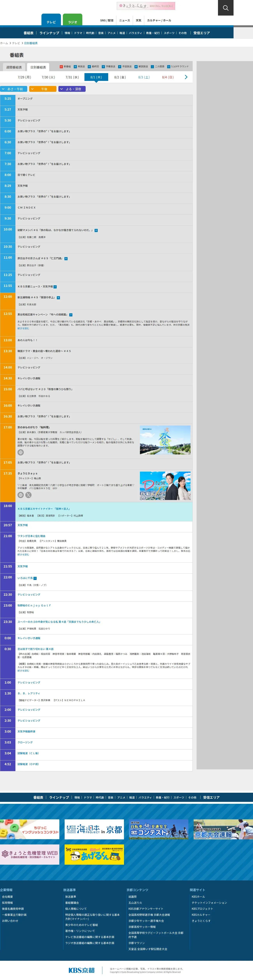Open ニュース in the header menu
The height and width of the screenshot is (980, 253).
[124, 21]
